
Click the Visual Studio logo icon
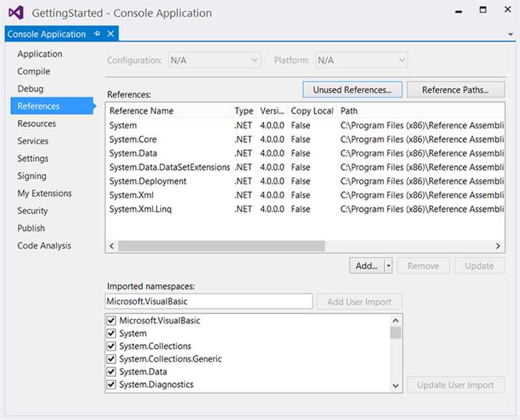pyautogui.click(x=16, y=13)
